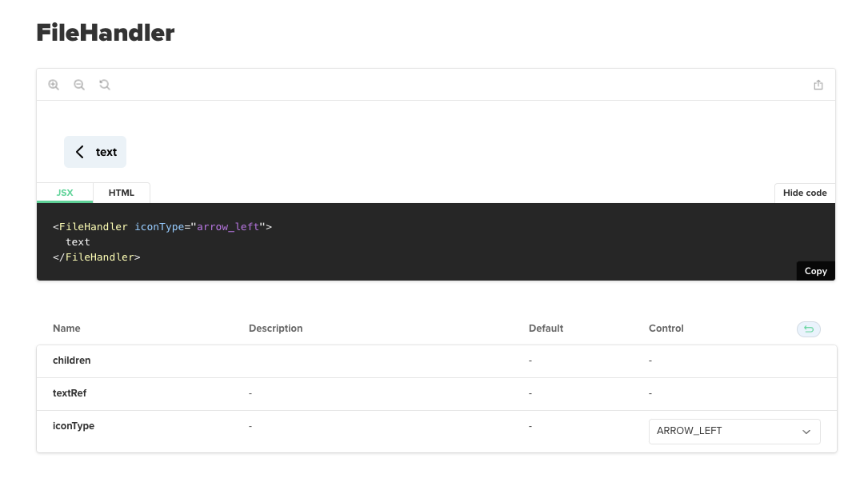Viewport: 868px width, 478px height.
Task: Zoom out of the preview canvas
Action: click(x=79, y=85)
